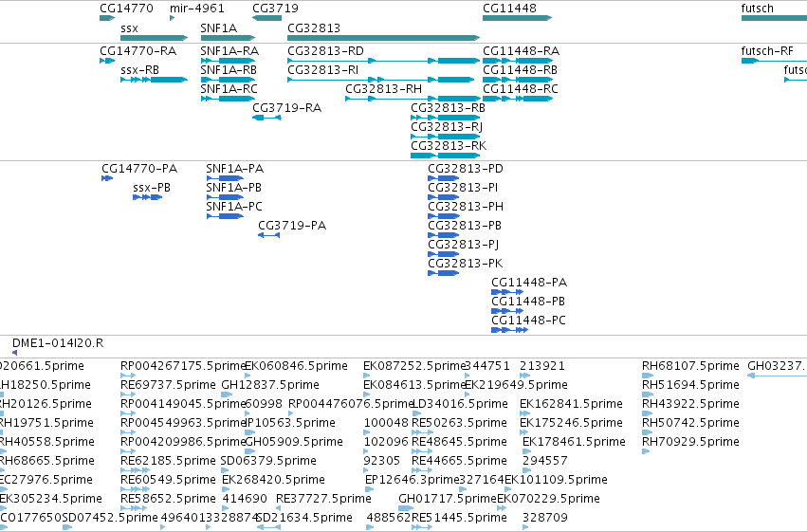Click transcript label SNF1A-RB
Viewport: 807px width, 532px height.
coord(229,70)
